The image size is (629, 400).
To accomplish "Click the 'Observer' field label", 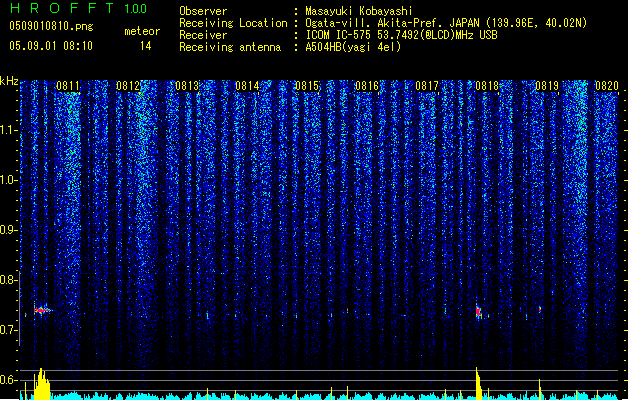I will tap(203, 11).
